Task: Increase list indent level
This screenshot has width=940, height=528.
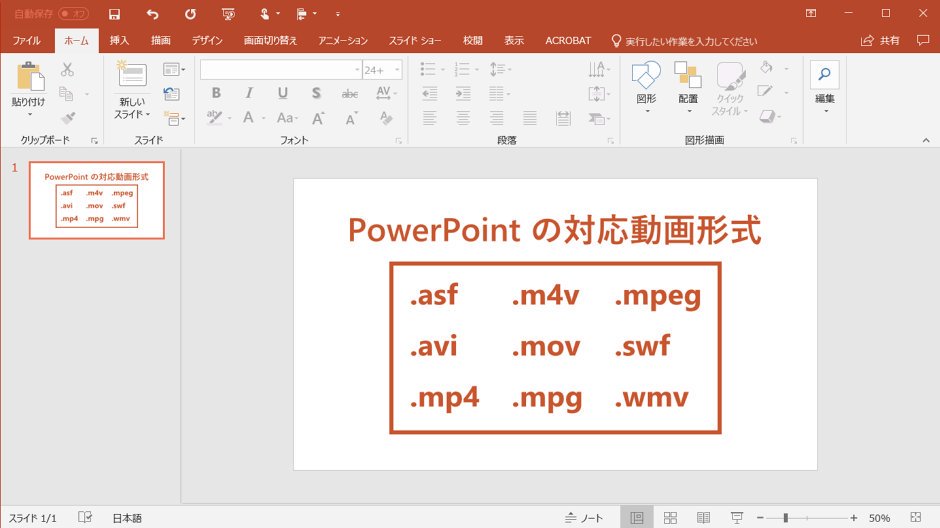Action: click(x=463, y=93)
